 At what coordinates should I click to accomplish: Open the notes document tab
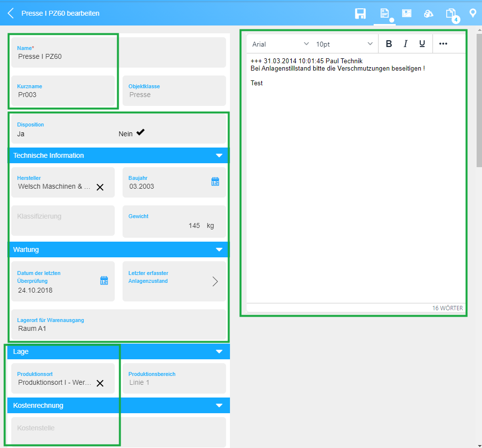tap(384, 13)
